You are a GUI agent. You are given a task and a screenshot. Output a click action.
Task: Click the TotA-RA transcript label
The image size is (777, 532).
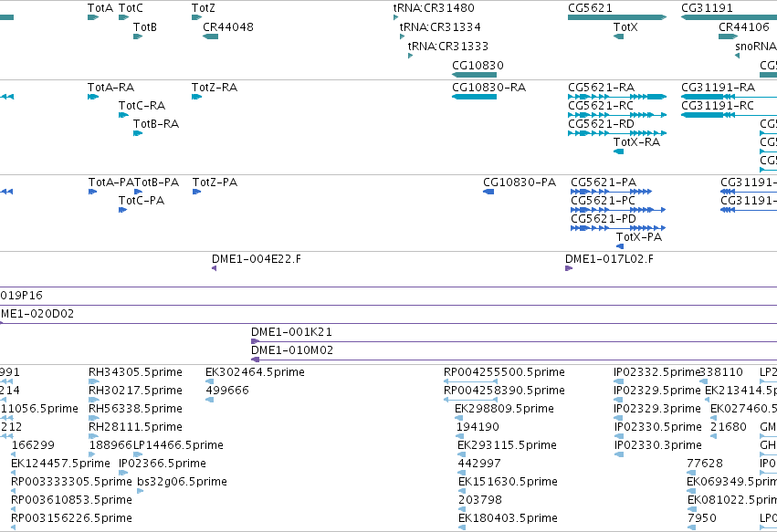click(111, 88)
